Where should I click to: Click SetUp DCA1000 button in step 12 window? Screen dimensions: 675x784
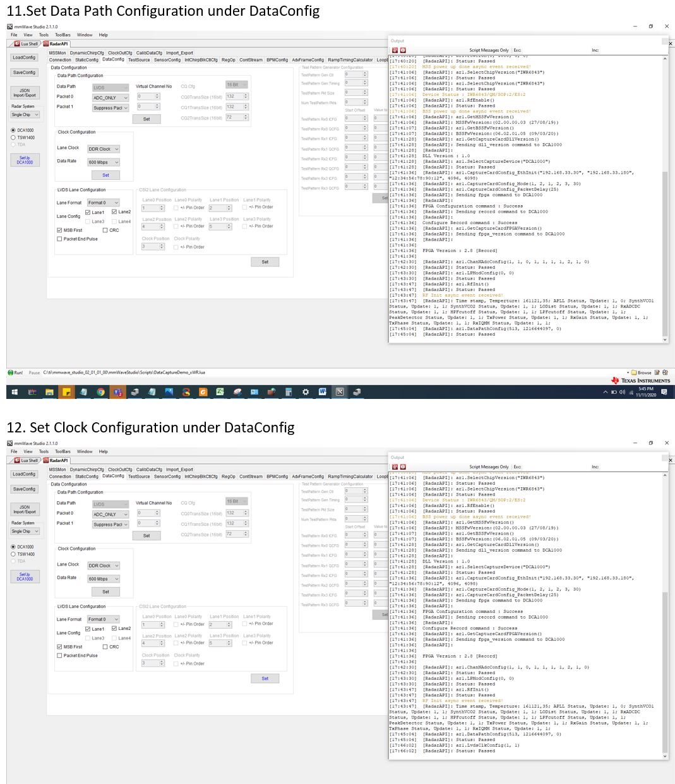25,576
